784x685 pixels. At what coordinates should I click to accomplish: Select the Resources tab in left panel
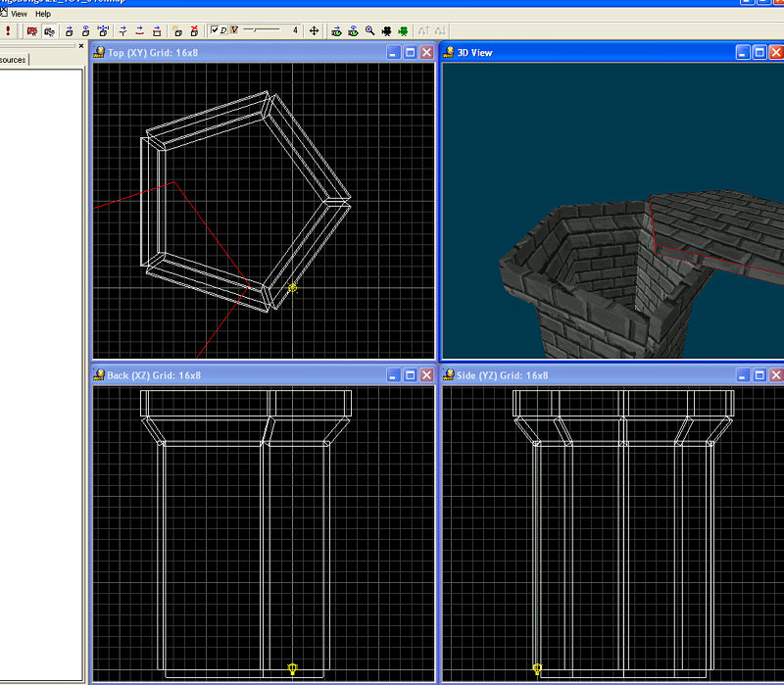[x=14, y=60]
